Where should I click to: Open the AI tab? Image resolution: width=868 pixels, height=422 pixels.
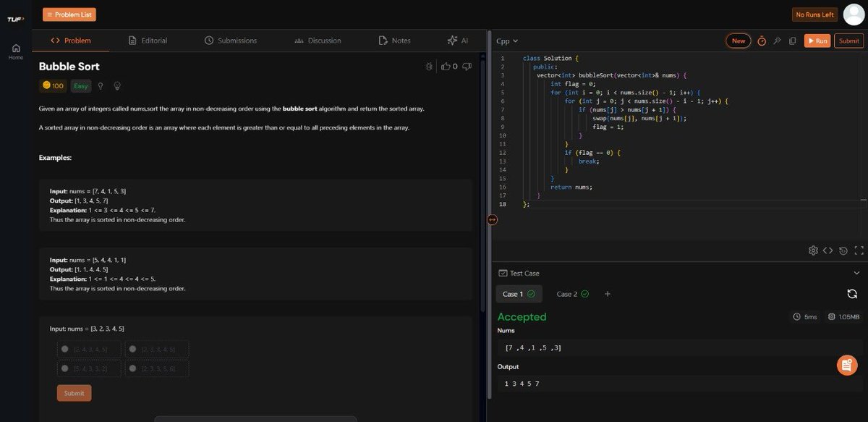click(457, 41)
